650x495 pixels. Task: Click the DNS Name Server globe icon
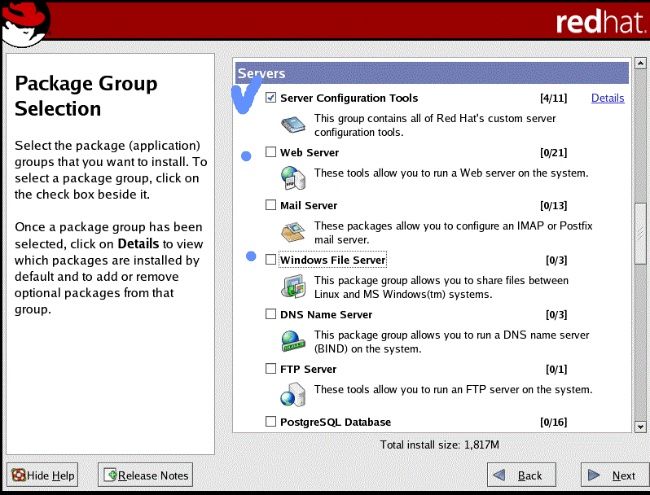click(x=293, y=341)
